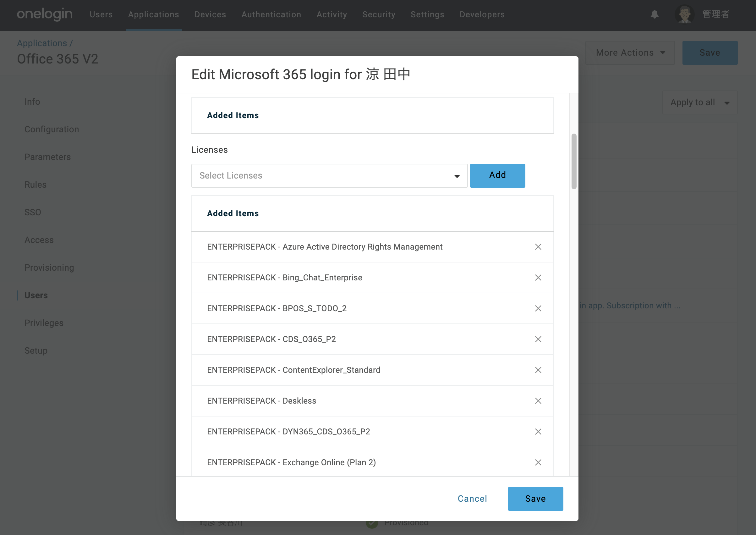
Task: Click the Licenses section label
Action: click(209, 150)
